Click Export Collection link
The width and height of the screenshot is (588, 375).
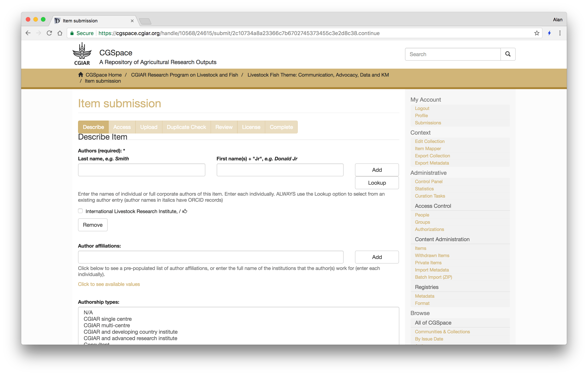pos(432,156)
